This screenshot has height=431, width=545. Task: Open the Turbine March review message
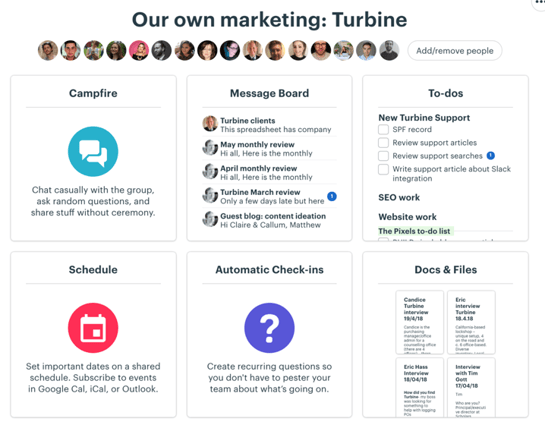pyautogui.click(x=269, y=196)
